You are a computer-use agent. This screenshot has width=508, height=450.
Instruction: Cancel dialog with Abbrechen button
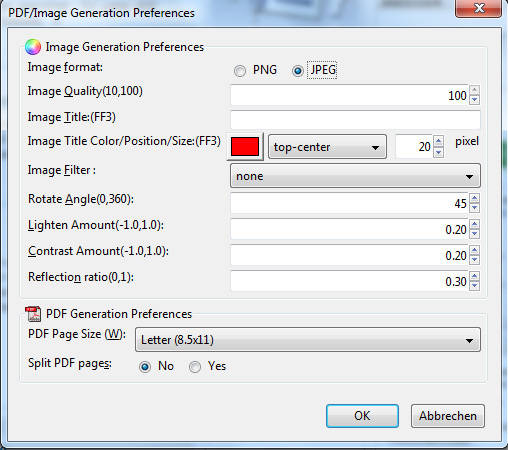click(x=448, y=416)
